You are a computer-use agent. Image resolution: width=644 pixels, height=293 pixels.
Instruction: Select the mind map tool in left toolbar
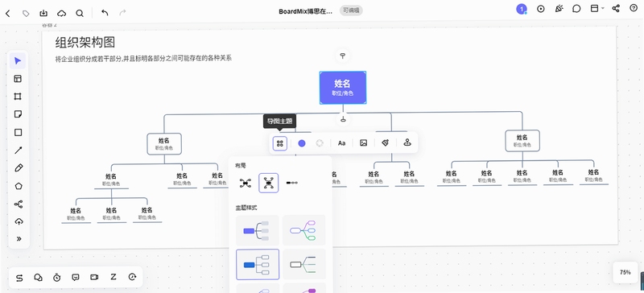pyautogui.click(x=18, y=204)
